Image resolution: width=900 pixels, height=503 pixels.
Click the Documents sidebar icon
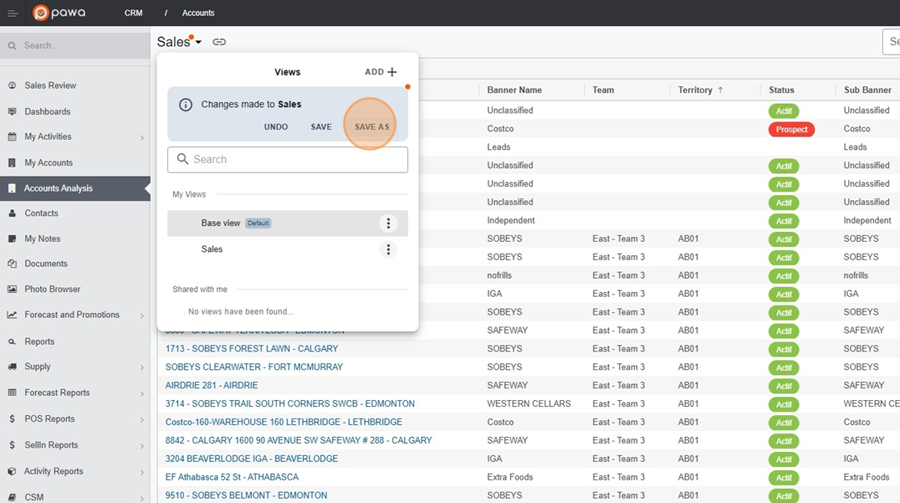(12, 264)
